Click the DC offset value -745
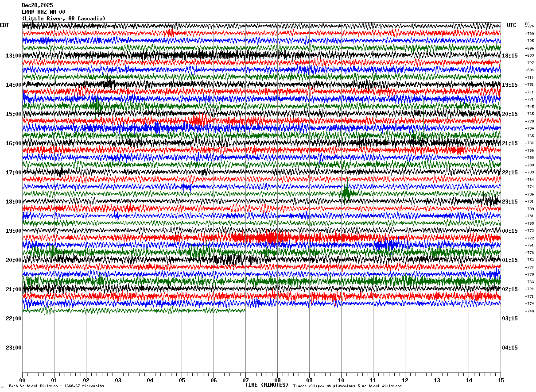The image size is (536, 392). (x=529, y=107)
